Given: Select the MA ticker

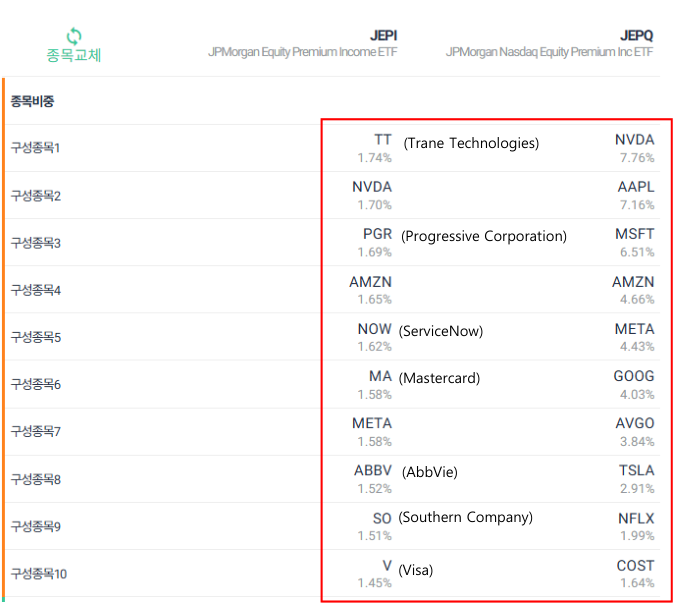Looking at the screenshot, I should coord(380,376).
